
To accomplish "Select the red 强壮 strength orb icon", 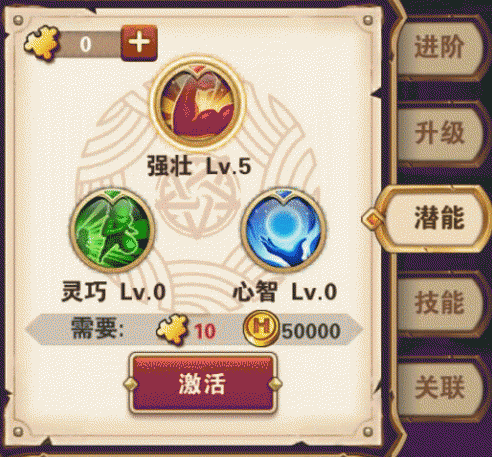I will (198, 104).
